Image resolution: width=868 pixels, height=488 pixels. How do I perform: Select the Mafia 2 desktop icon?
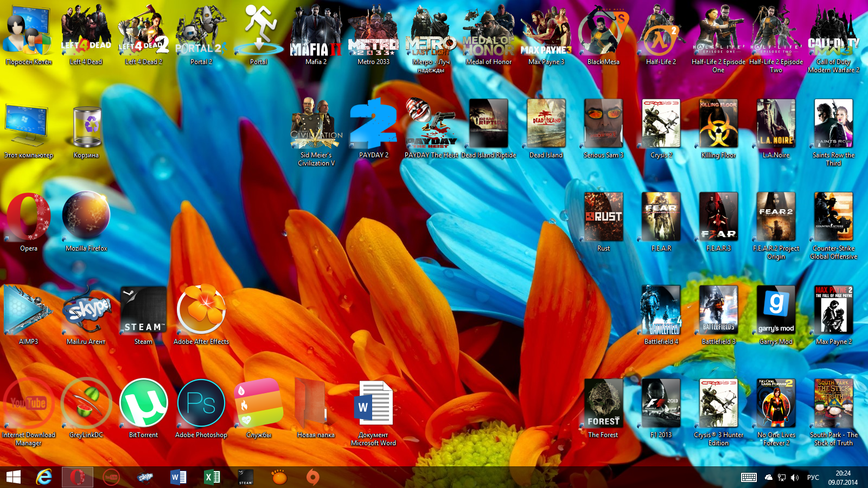316,31
